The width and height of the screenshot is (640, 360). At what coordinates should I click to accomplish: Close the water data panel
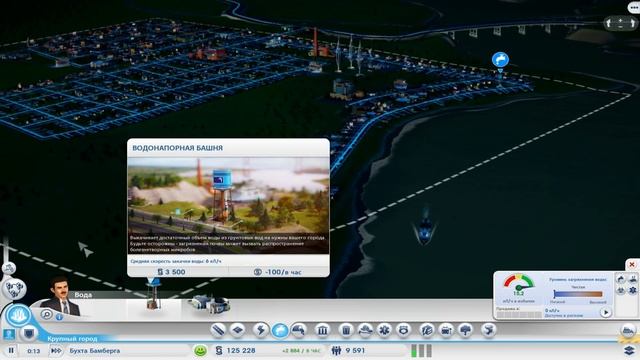632,264
